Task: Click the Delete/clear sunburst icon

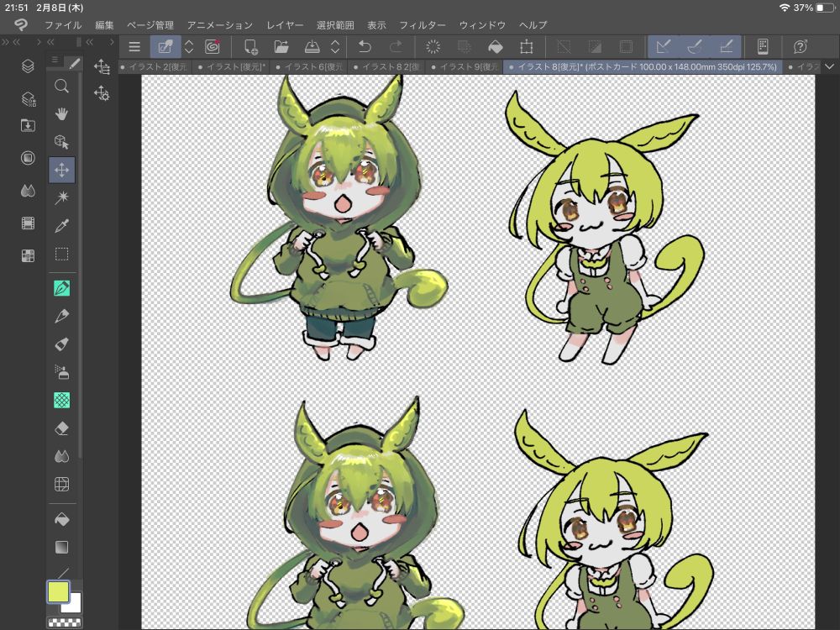Action: point(433,47)
